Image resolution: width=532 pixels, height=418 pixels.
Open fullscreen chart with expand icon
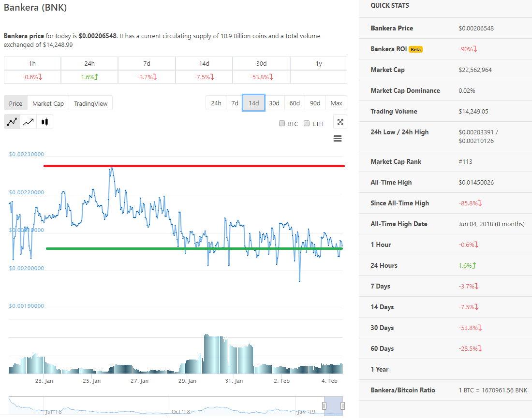[340, 122]
